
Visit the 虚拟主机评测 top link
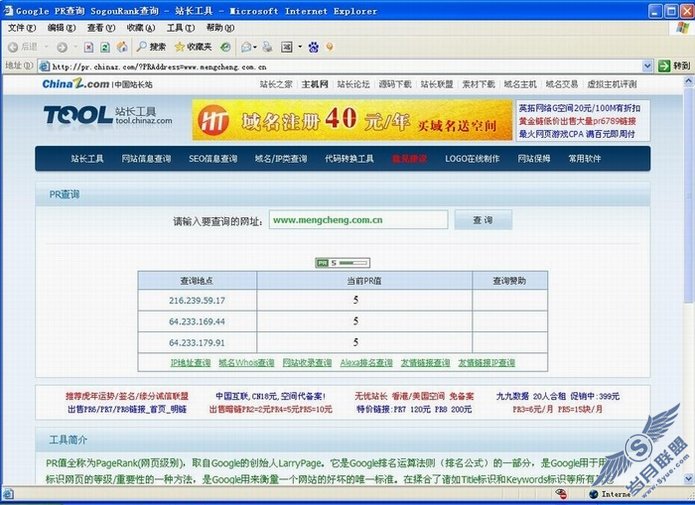pyautogui.click(x=612, y=84)
